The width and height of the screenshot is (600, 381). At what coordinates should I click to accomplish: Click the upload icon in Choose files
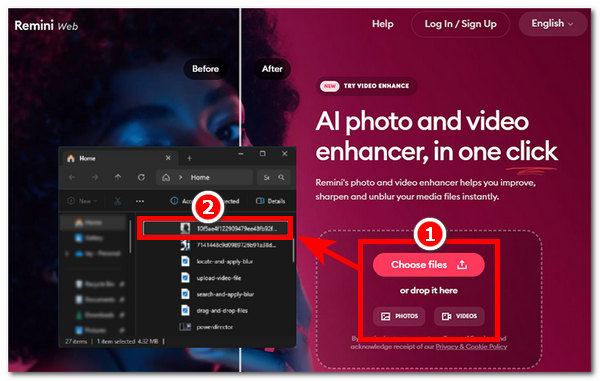tap(462, 265)
